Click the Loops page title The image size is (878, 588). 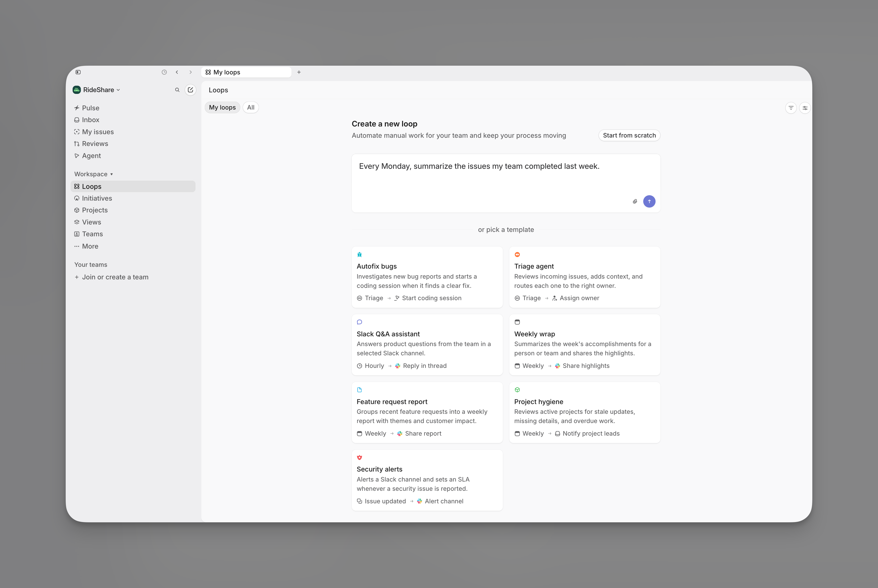[x=218, y=90]
